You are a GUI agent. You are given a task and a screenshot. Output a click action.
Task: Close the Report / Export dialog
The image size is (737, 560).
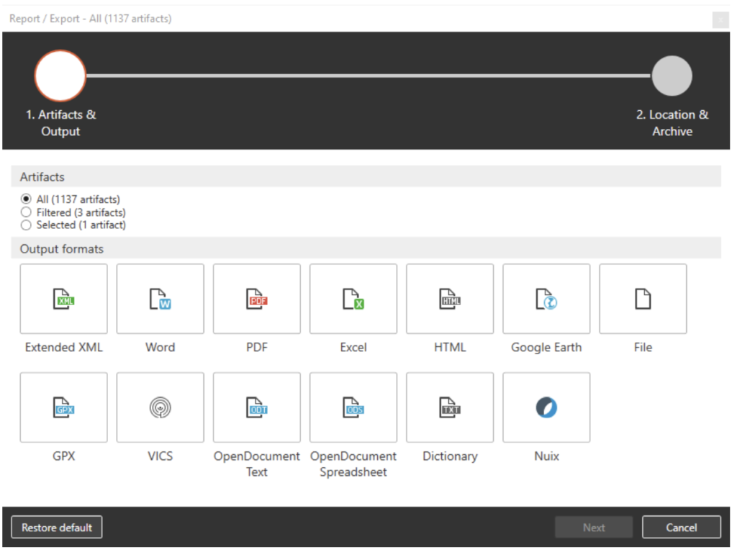tap(720, 19)
